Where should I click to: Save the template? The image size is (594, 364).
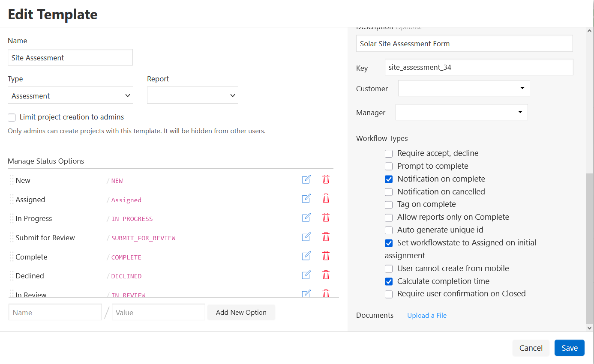point(570,348)
